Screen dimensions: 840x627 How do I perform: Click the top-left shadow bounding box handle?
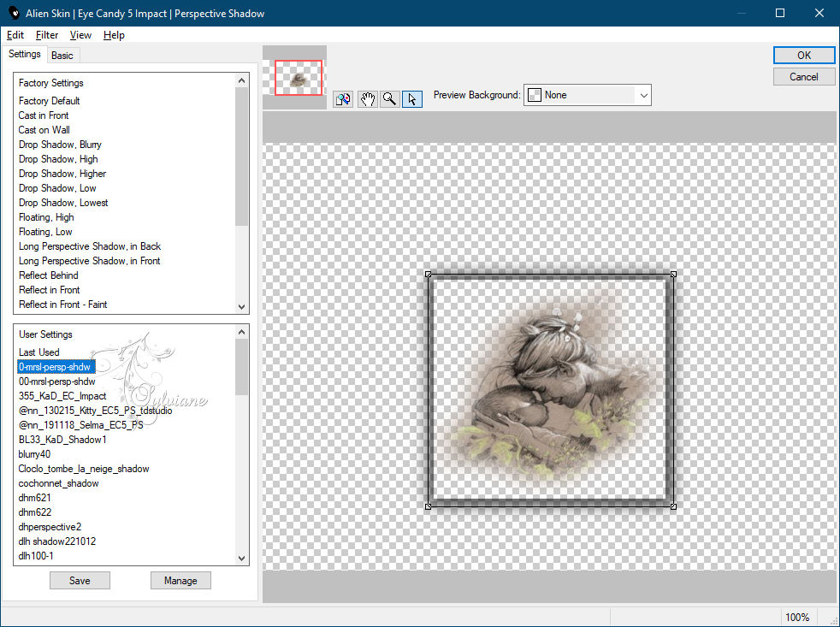pos(428,275)
